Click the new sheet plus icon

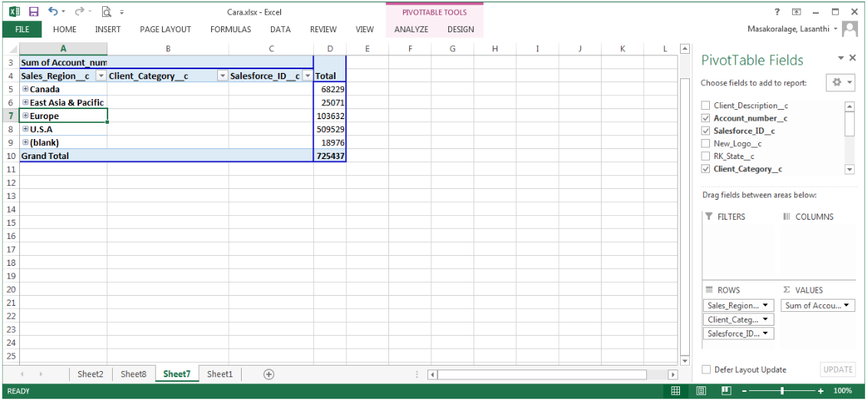(269, 374)
